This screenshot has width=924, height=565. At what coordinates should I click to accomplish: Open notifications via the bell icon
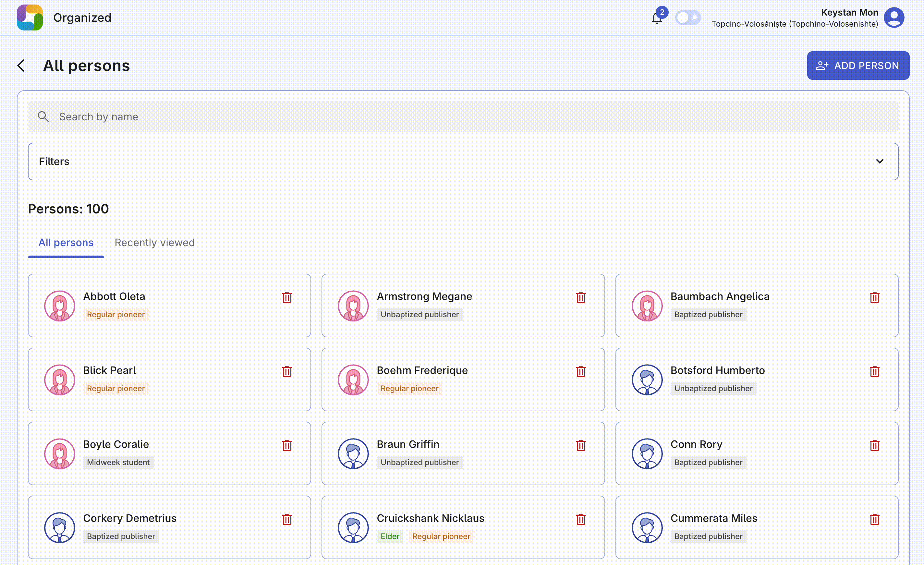656,18
